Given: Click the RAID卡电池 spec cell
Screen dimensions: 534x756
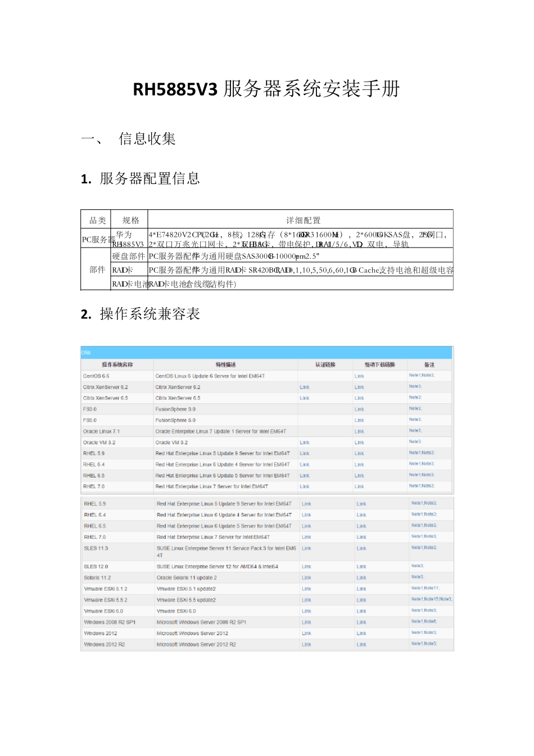Looking at the screenshot, I should tap(129, 284).
